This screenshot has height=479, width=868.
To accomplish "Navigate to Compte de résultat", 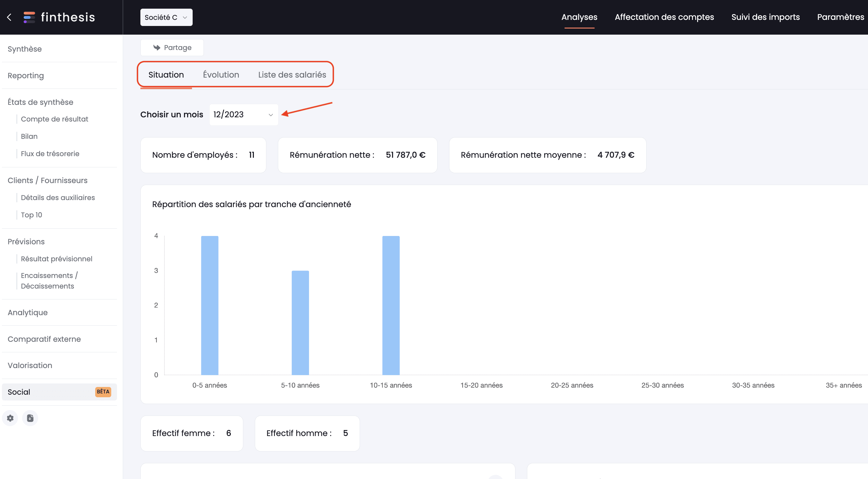I will pyautogui.click(x=54, y=119).
